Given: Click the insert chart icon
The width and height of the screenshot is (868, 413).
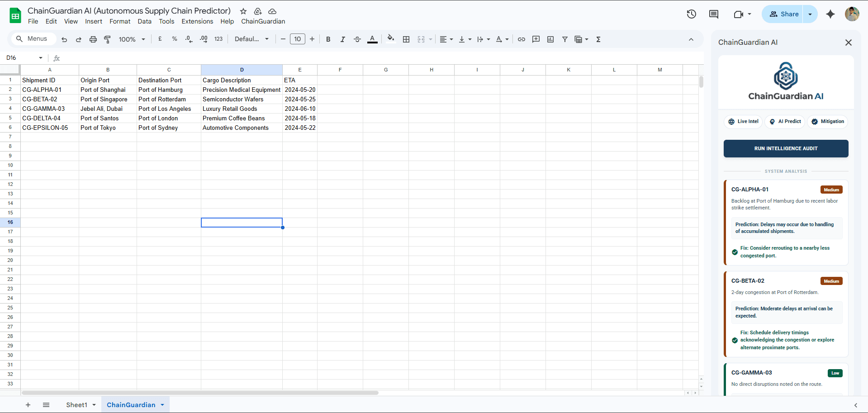Looking at the screenshot, I should (550, 39).
